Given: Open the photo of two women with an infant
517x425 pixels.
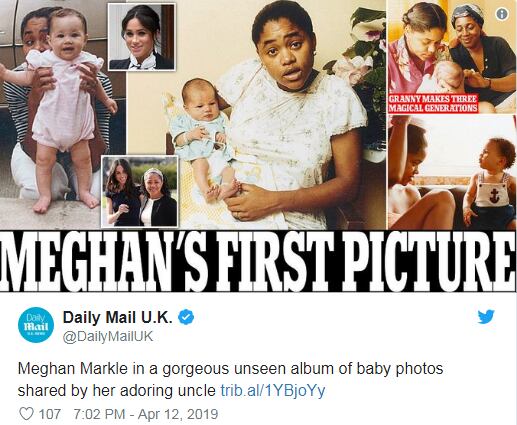Looking at the screenshot, I should 452,57.
